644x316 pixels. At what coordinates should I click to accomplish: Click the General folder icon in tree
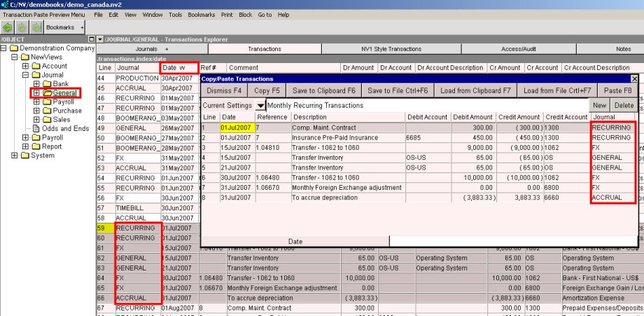47,92
